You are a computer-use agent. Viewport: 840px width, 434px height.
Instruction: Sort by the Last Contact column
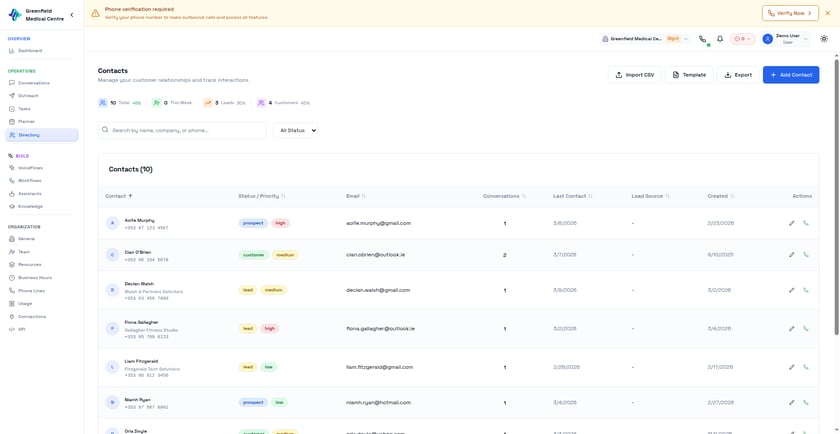point(573,196)
